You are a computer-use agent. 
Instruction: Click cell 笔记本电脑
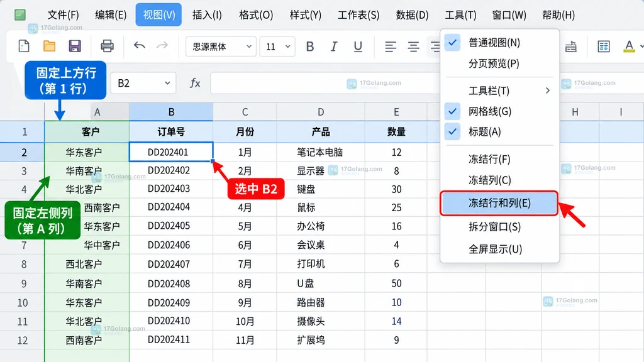[321, 152]
